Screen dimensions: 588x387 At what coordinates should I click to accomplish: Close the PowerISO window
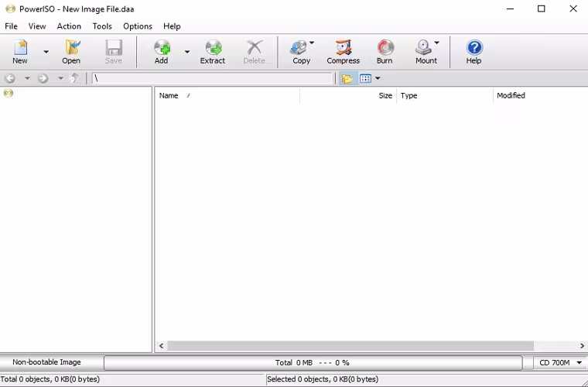pos(573,9)
